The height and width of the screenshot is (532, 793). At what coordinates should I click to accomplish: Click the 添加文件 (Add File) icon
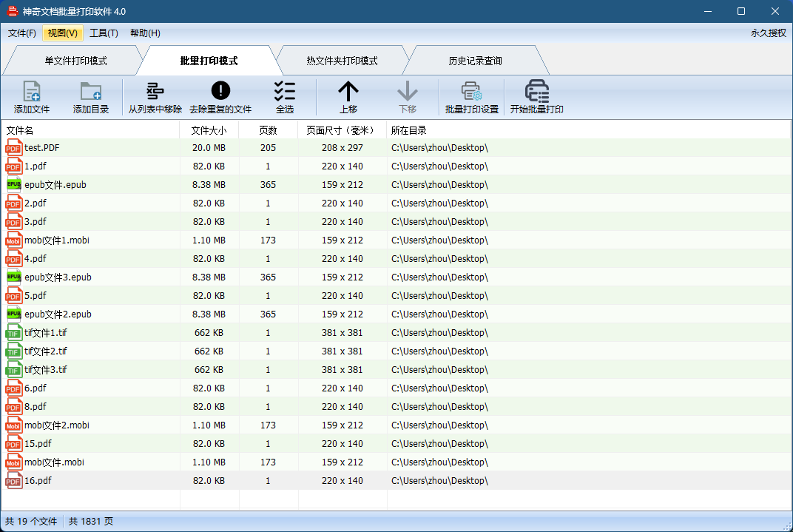pyautogui.click(x=30, y=91)
